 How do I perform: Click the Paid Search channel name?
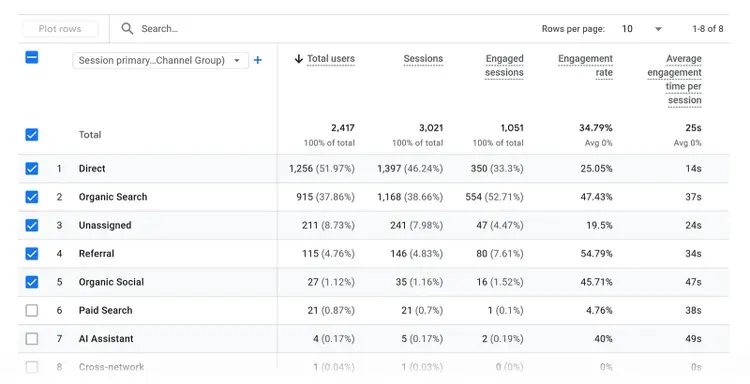105,310
